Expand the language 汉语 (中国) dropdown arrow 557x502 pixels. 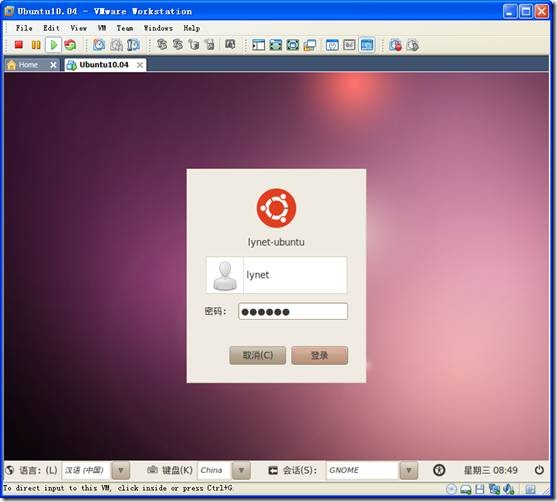tap(121, 470)
